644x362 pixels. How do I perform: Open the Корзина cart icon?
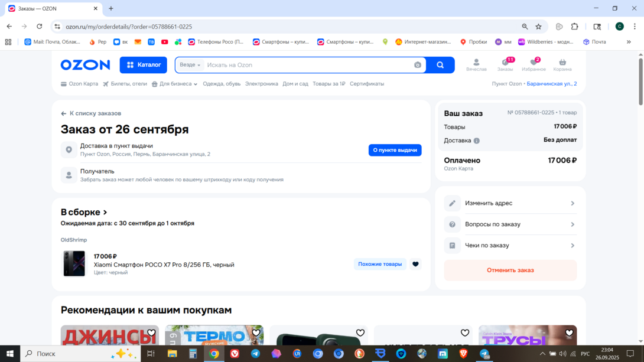pos(562,65)
